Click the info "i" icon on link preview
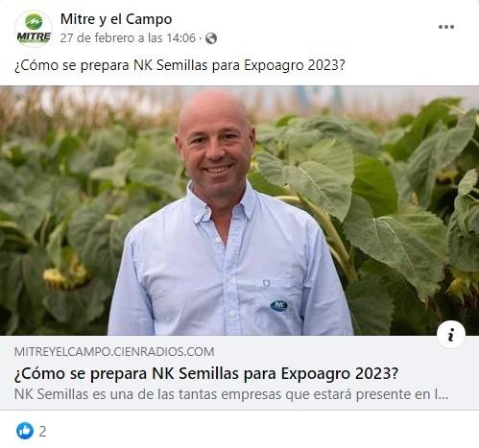The height and width of the screenshot is (448, 479). point(451,335)
